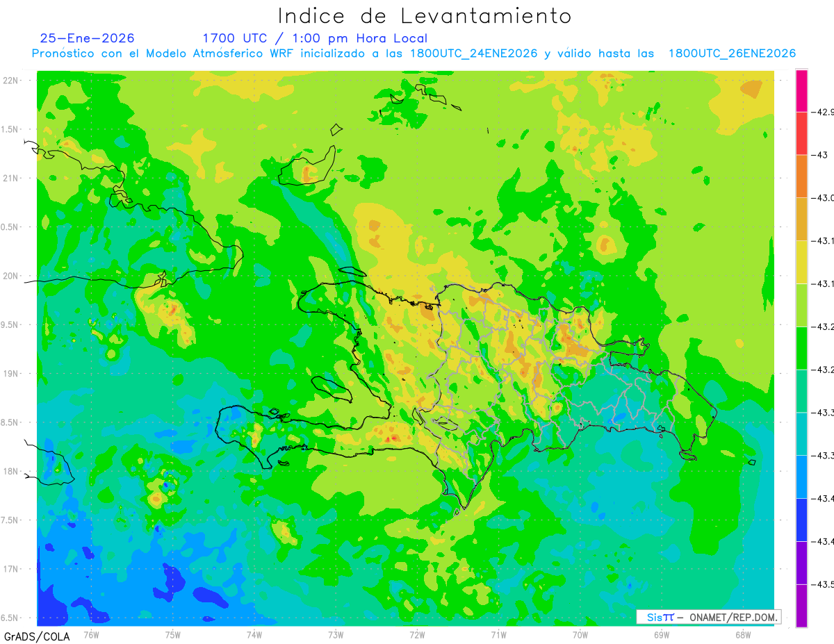Click the '17N' latitude label
The image size is (834, 644).
coord(11,569)
